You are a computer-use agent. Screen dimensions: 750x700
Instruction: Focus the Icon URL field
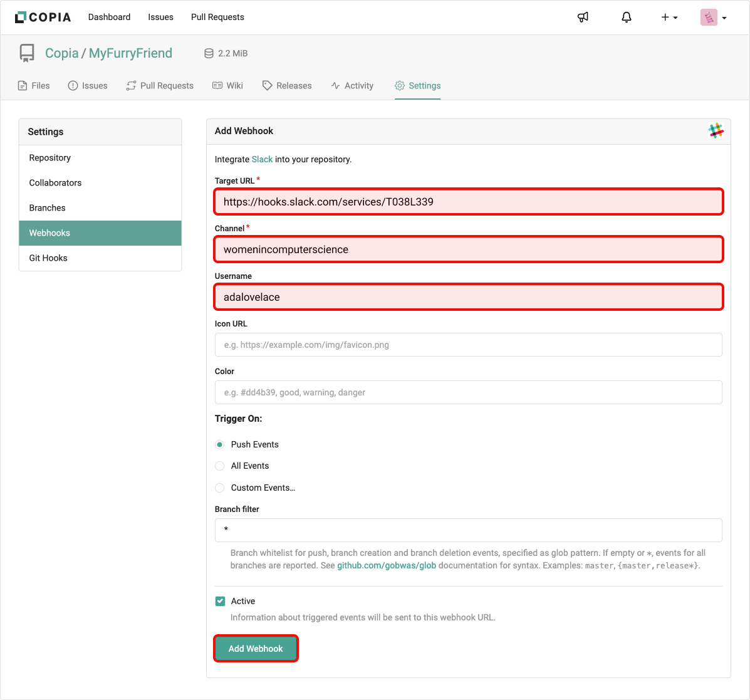468,345
